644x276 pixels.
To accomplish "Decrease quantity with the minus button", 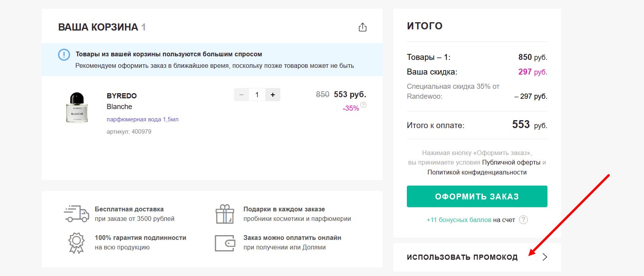I will point(241,95).
